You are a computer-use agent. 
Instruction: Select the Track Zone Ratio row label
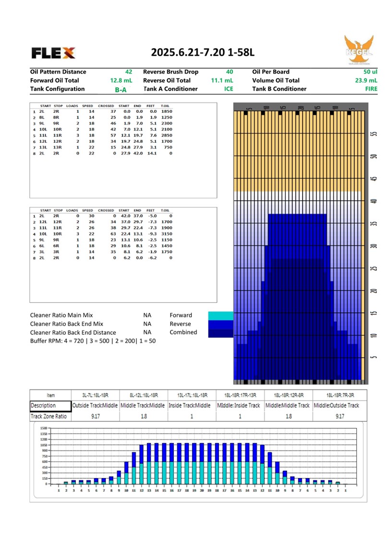(49, 416)
